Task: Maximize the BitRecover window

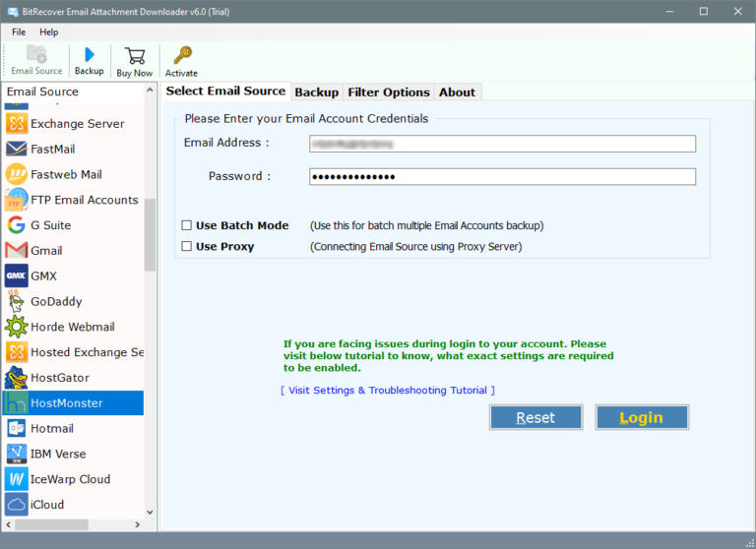Action: click(x=704, y=11)
